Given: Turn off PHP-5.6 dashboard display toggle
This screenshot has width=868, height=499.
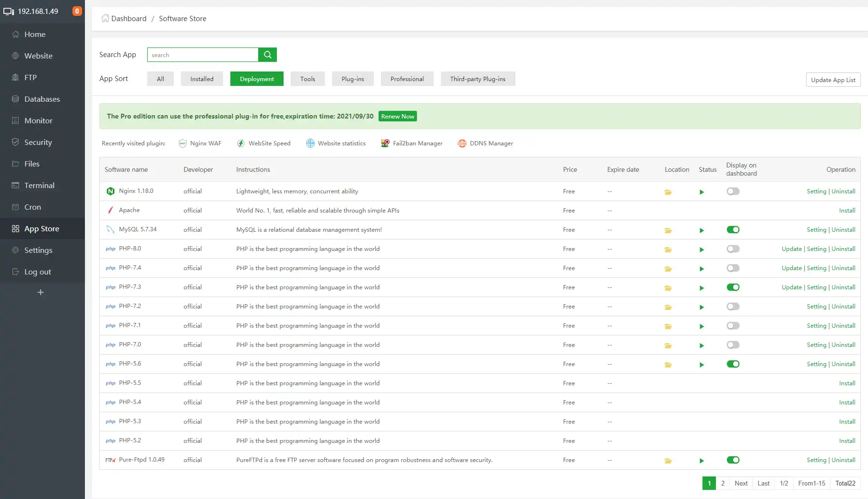Looking at the screenshot, I should [x=733, y=364].
